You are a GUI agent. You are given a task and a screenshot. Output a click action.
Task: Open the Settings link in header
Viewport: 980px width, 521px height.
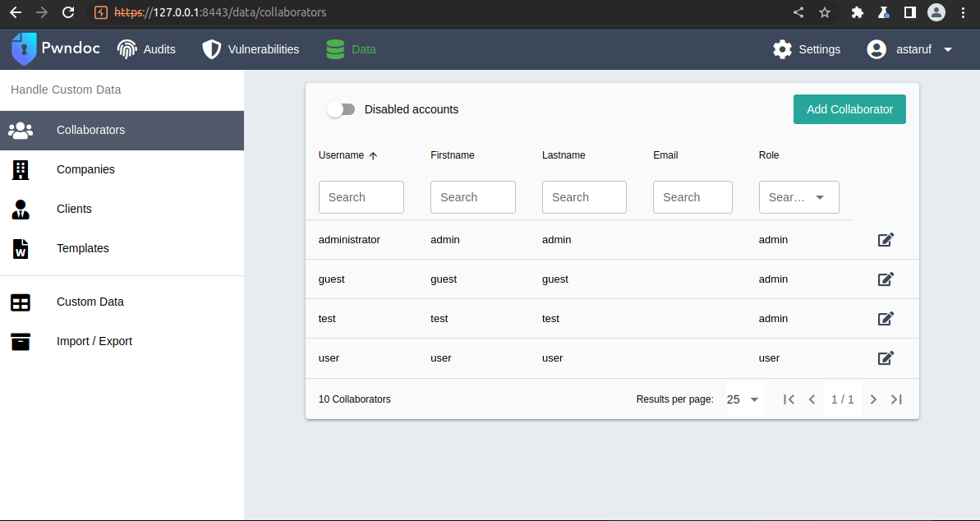[x=807, y=49]
